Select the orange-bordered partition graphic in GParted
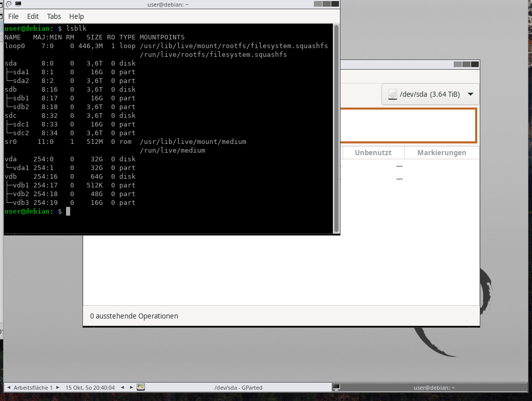Image resolution: width=532 pixels, height=401 pixels. tap(409, 125)
